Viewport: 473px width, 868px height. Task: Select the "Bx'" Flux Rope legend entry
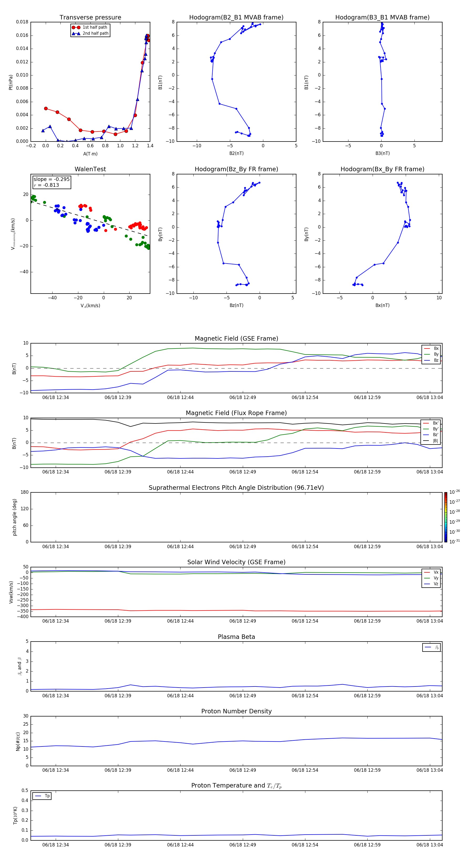coord(431,423)
